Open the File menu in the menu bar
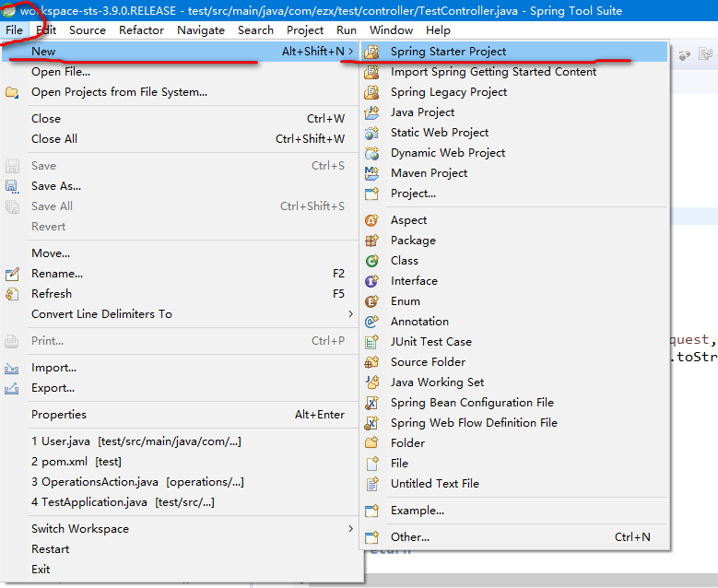 pos(14,30)
